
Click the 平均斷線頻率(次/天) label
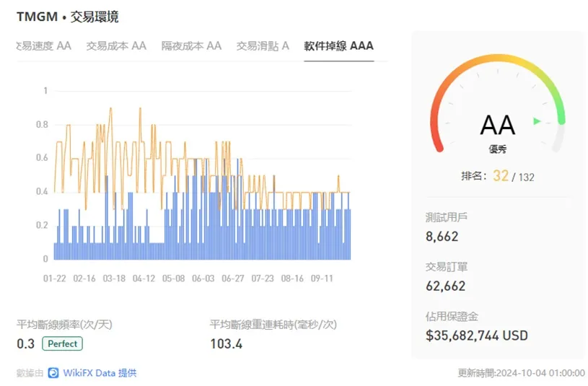pyautogui.click(x=64, y=325)
